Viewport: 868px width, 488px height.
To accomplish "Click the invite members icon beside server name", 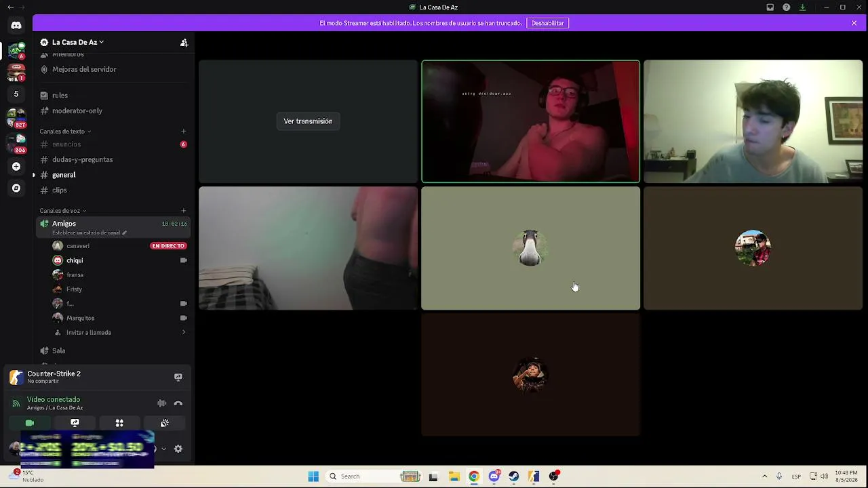I will [x=184, y=42].
